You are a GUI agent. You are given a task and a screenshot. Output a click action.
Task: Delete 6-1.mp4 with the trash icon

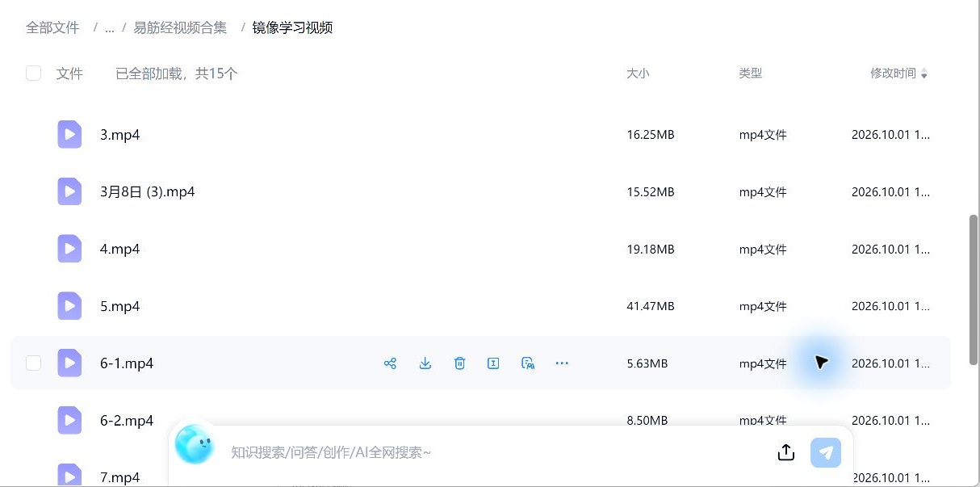coord(459,363)
